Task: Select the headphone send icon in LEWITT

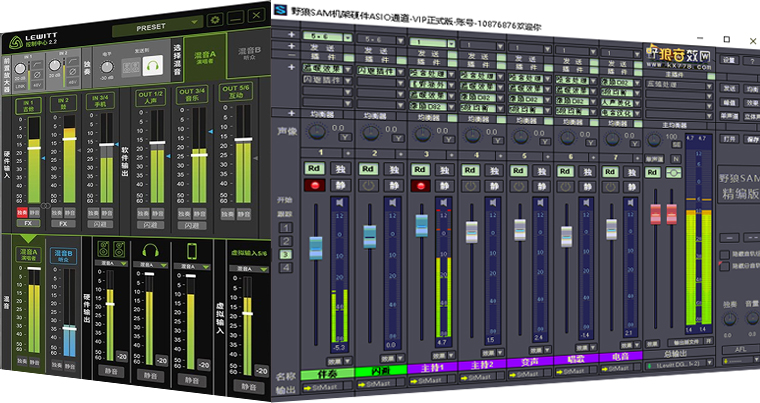Action: [x=153, y=65]
